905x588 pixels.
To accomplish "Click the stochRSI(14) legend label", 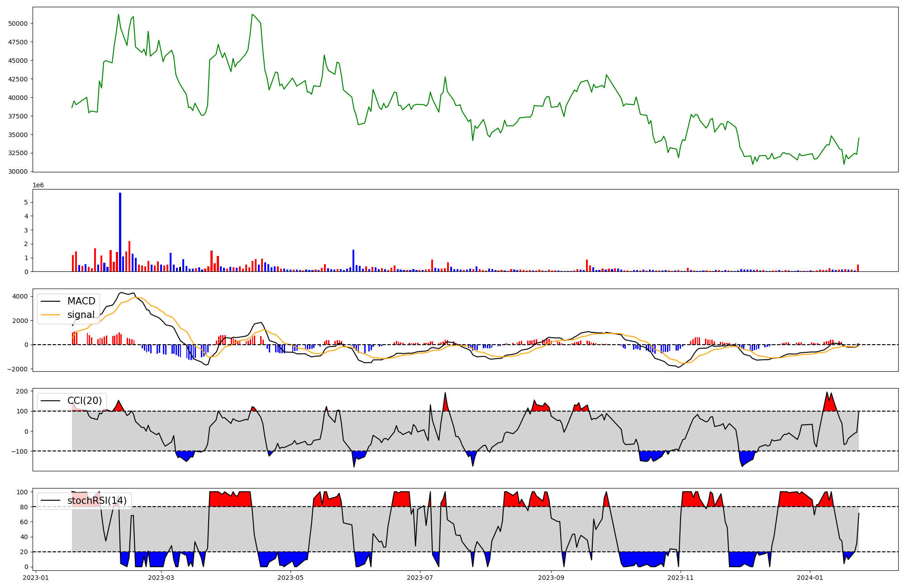I will (97, 501).
